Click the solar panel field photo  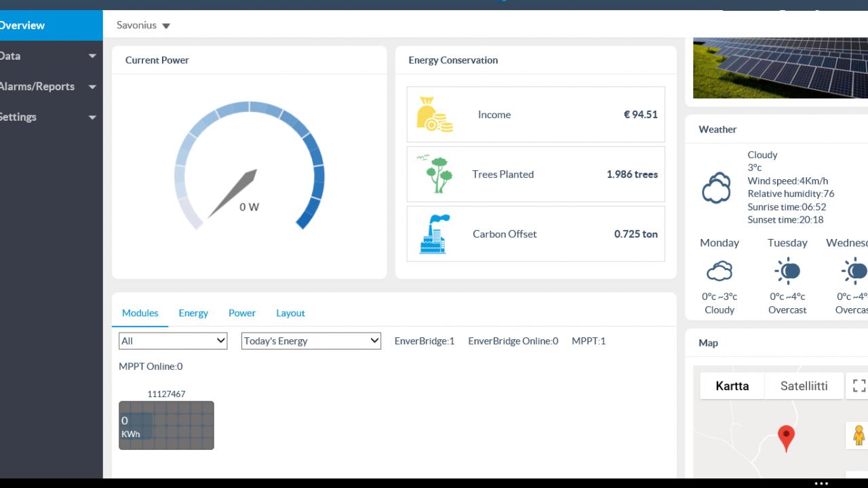781,68
